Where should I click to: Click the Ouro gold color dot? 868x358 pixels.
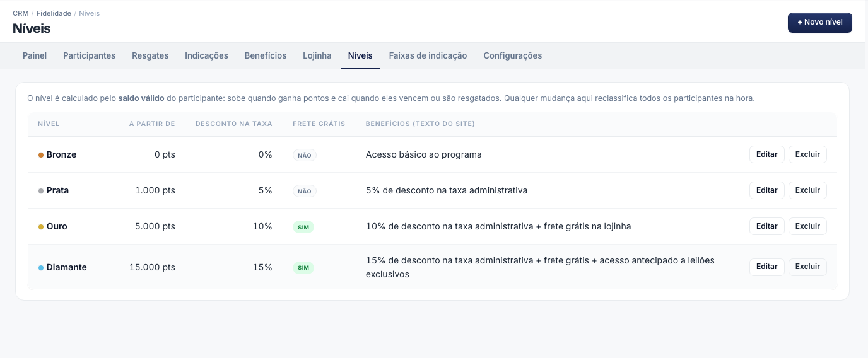coord(41,227)
